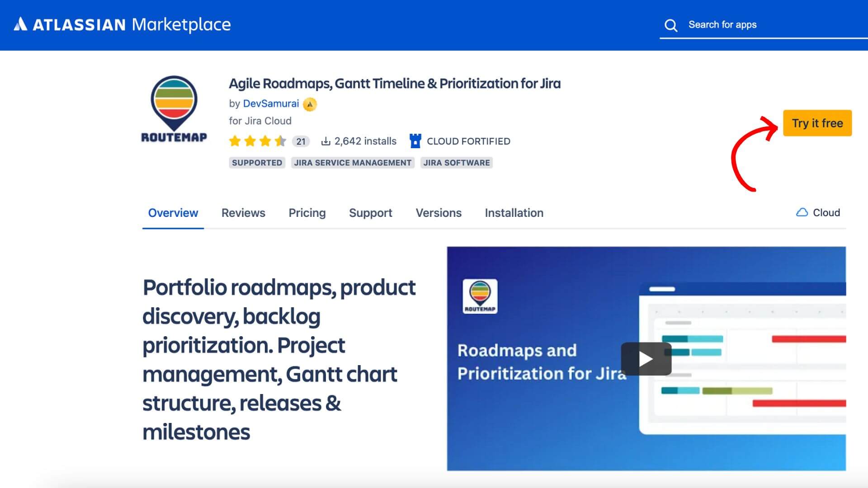Click the Atlassian logo icon
The image size is (868, 488).
[x=20, y=24]
